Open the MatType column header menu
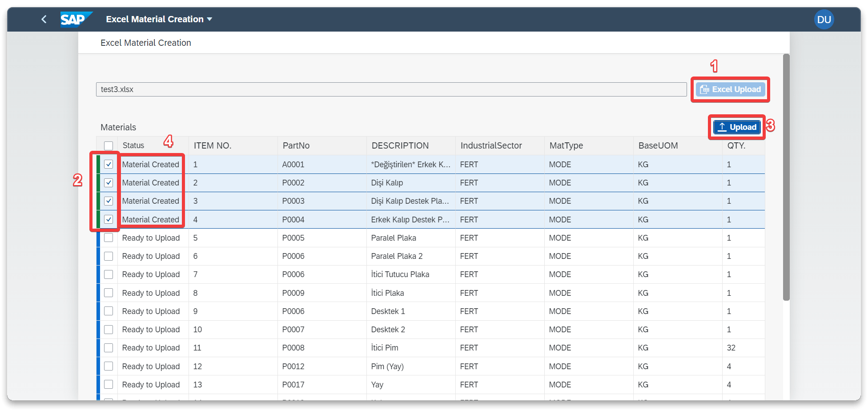The height and width of the screenshot is (411, 868). click(566, 145)
